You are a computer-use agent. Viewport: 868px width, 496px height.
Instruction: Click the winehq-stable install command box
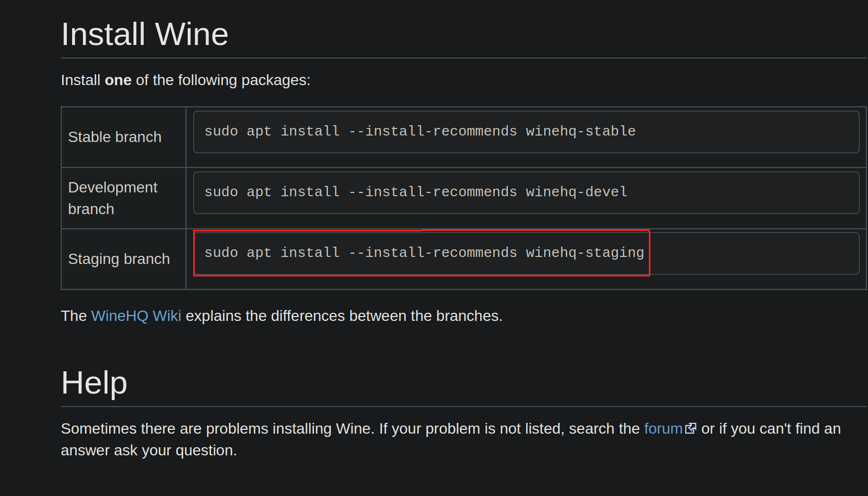(x=526, y=132)
